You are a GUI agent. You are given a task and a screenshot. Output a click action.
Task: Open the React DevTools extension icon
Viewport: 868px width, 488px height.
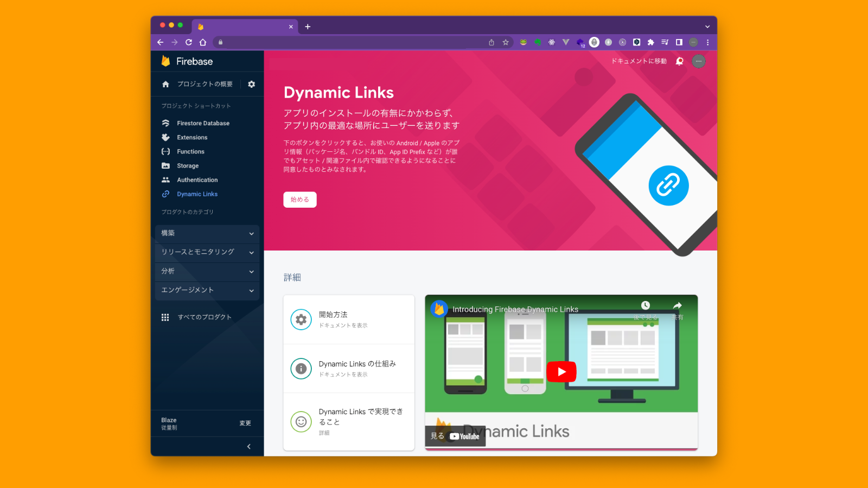[552, 42]
